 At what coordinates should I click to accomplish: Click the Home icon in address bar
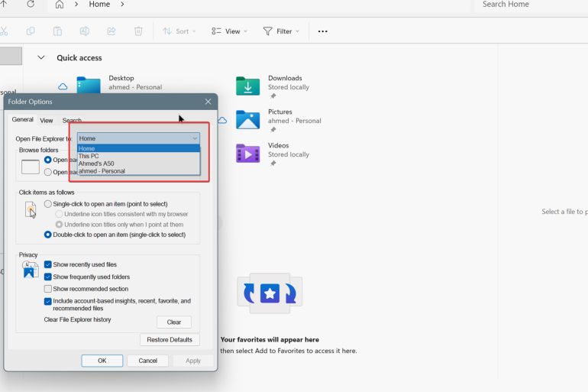[60, 5]
